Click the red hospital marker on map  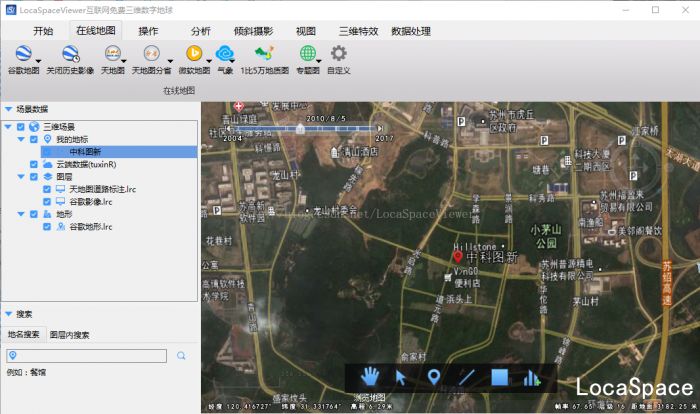pyautogui.click(x=238, y=106)
